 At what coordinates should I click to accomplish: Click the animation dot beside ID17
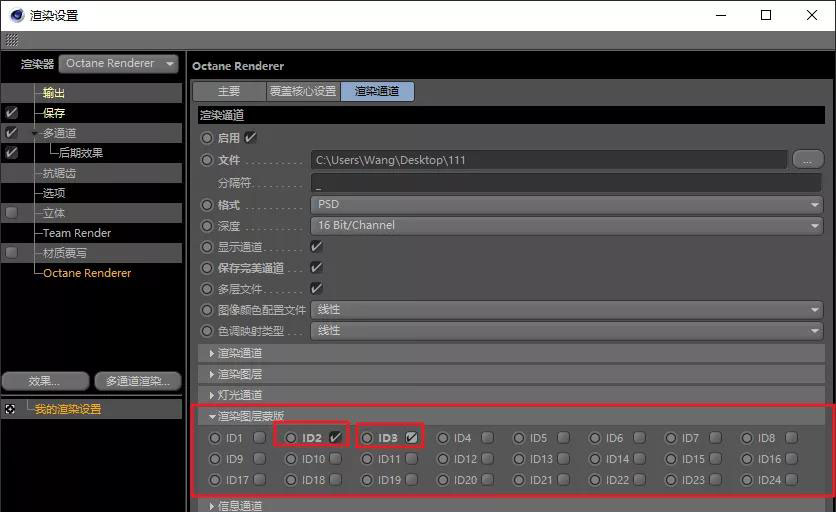pyautogui.click(x=215, y=480)
